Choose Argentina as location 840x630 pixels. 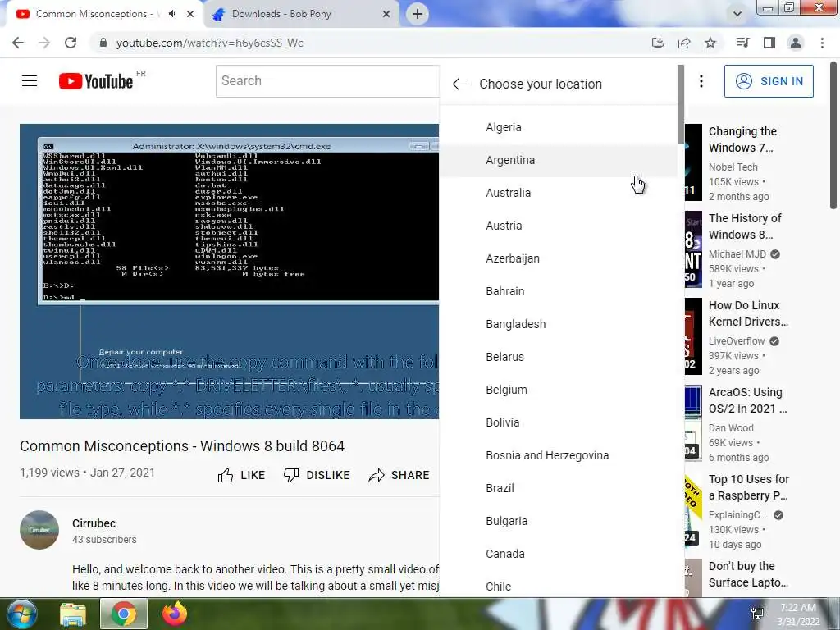pyautogui.click(x=558, y=160)
